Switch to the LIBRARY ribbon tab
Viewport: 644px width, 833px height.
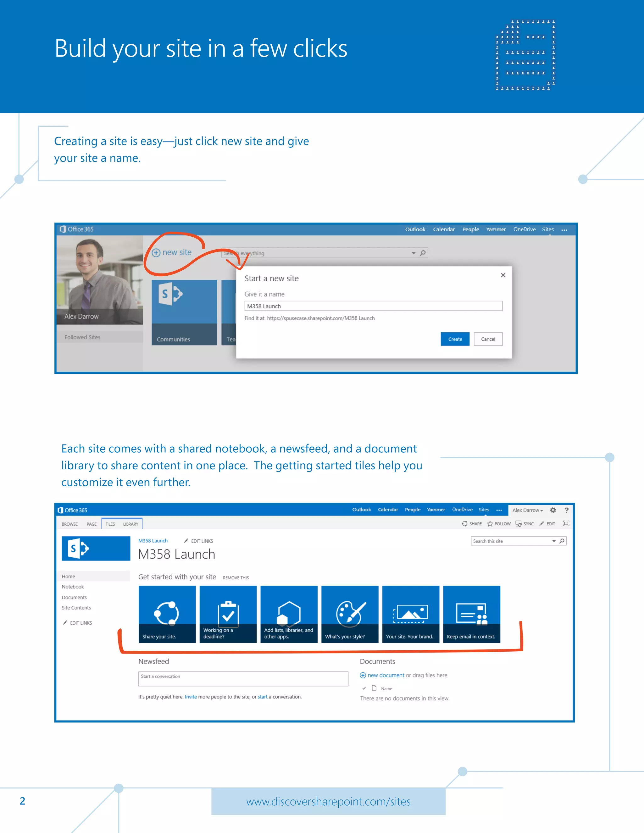coord(130,524)
